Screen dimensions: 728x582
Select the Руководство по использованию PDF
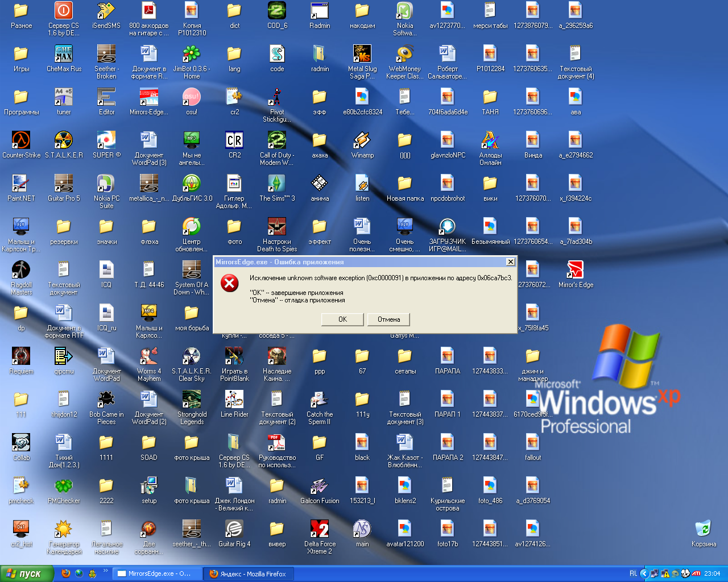277,450
